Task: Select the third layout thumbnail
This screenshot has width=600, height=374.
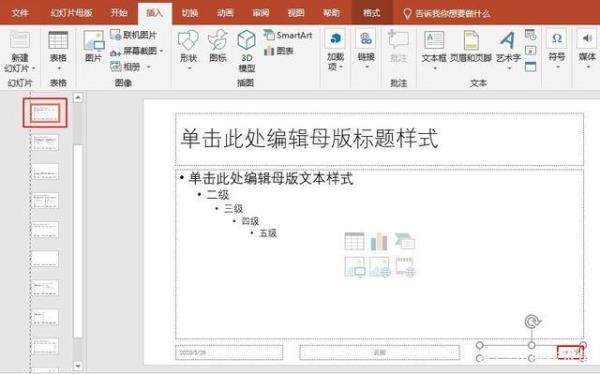Action: tap(45, 171)
